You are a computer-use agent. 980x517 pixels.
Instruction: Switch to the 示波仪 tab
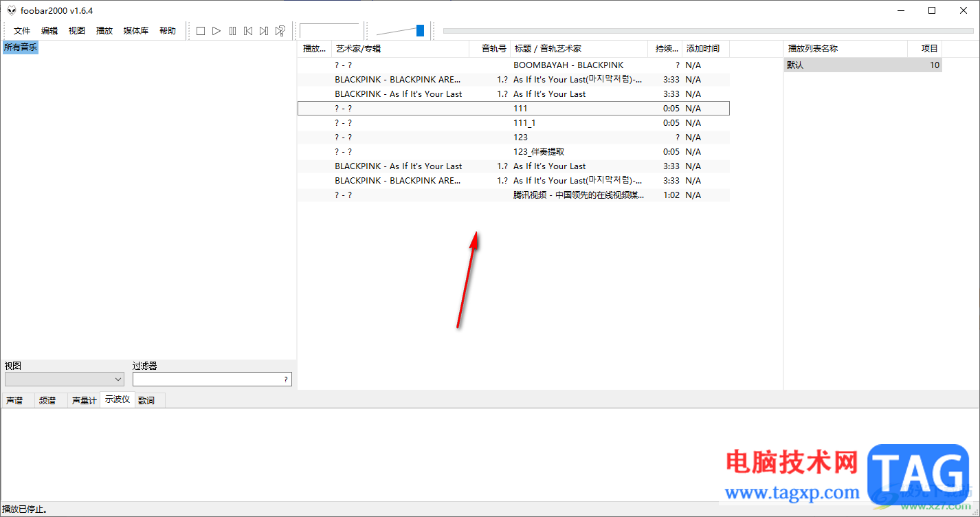coord(118,399)
